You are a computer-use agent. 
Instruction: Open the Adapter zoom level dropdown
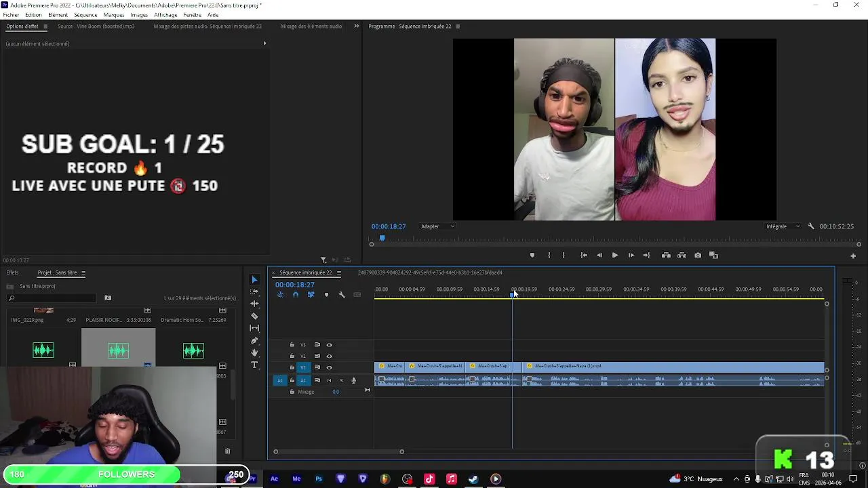(x=437, y=226)
